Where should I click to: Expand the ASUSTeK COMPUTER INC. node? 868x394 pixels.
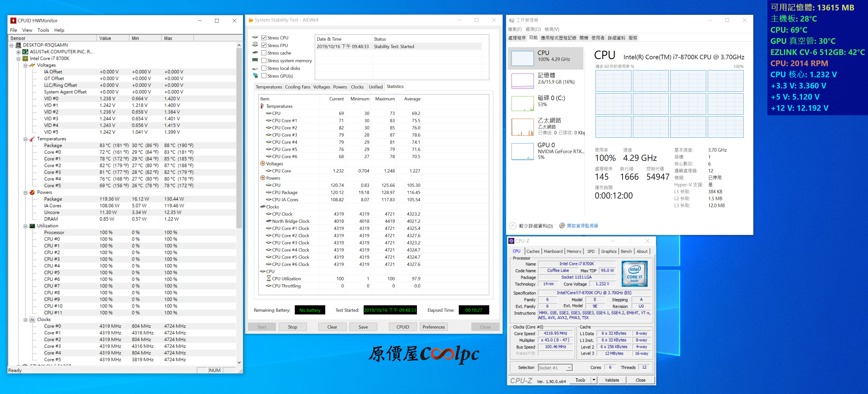pos(19,52)
